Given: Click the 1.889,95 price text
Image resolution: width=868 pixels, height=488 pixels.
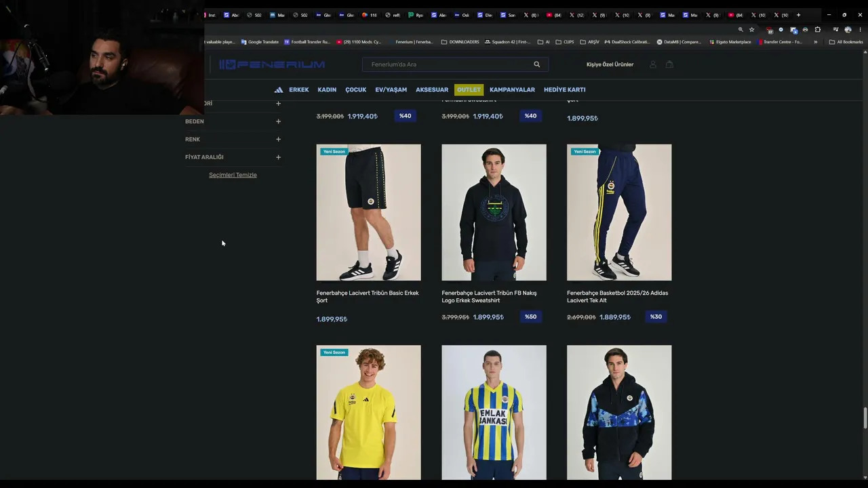Looking at the screenshot, I should (614, 317).
